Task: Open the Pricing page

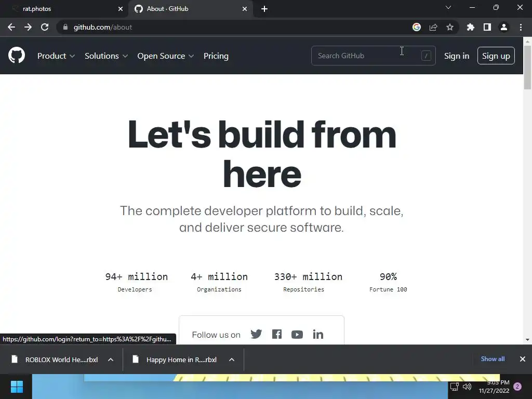Action: pyautogui.click(x=216, y=56)
